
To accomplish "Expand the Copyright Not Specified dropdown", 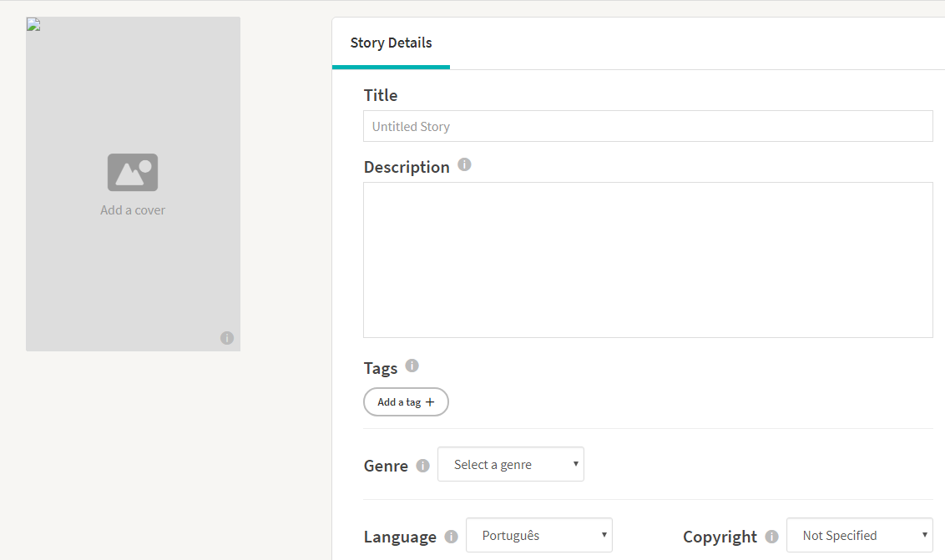I will click(859, 536).
